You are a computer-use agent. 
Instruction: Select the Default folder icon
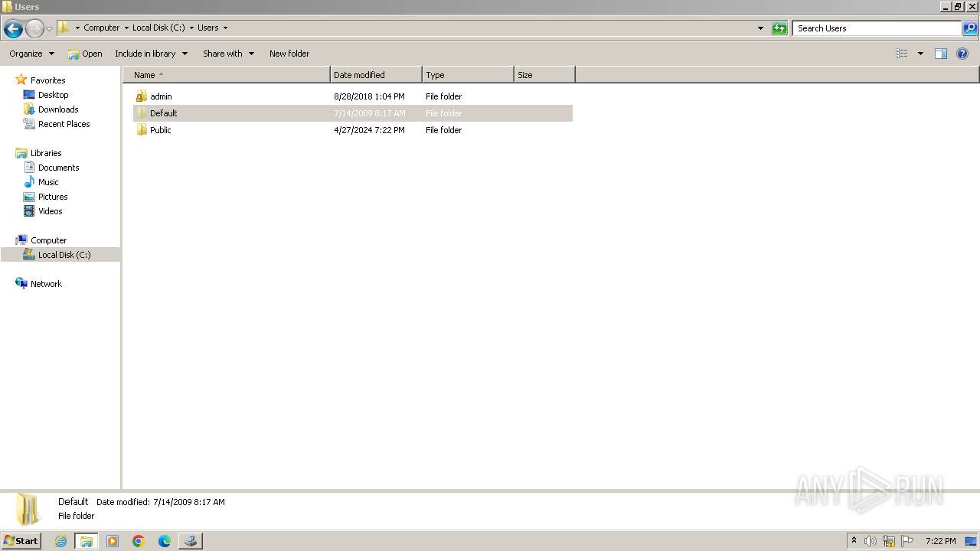[x=142, y=113]
